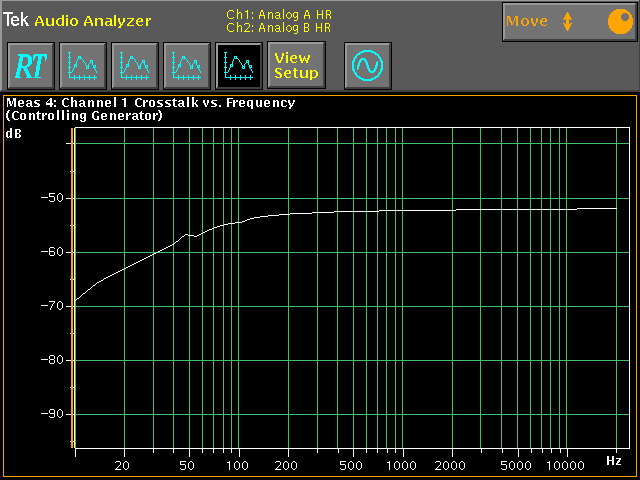Click the RT real-time display icon
This screenshot has height=480, width=640.
pyautogui.click(x=30, y=66)
